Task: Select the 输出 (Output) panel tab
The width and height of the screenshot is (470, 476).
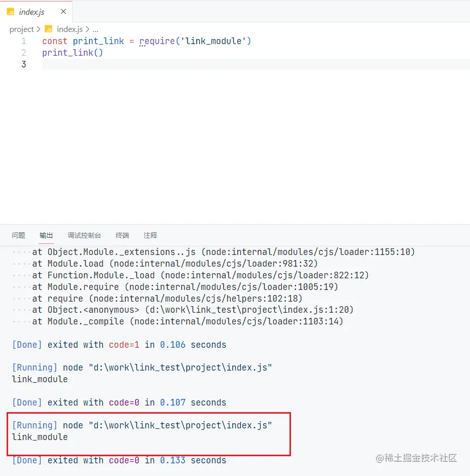Action: (46, 235)
